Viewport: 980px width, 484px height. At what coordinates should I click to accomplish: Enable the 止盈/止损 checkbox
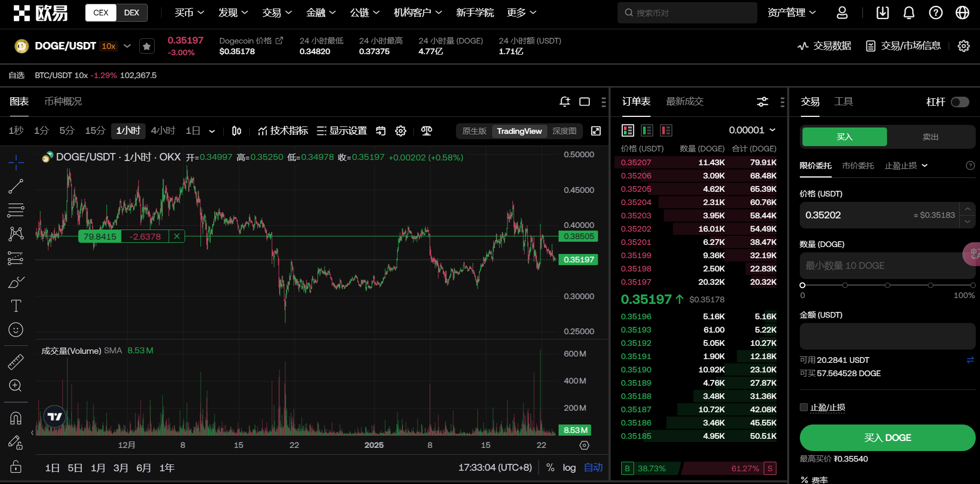pyautogui.click(x=804, y=407)
